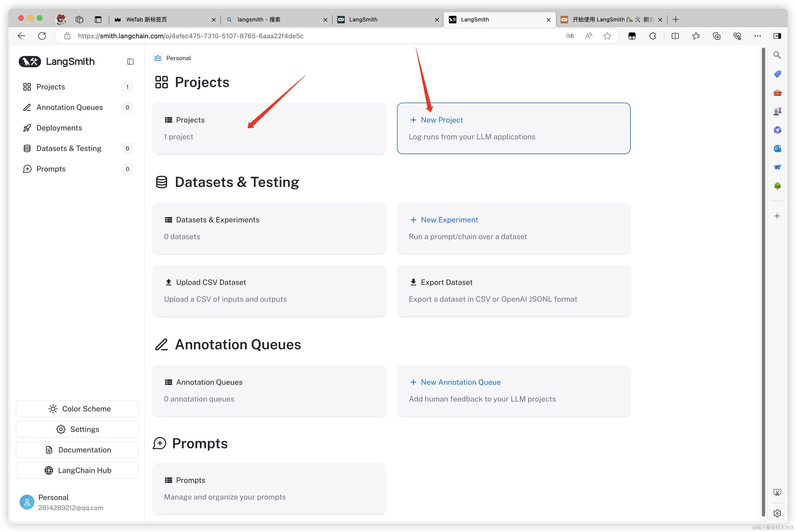Open Prompts in the left sidebar
This screenshot has height=532, width=796.
click(51, 169)
